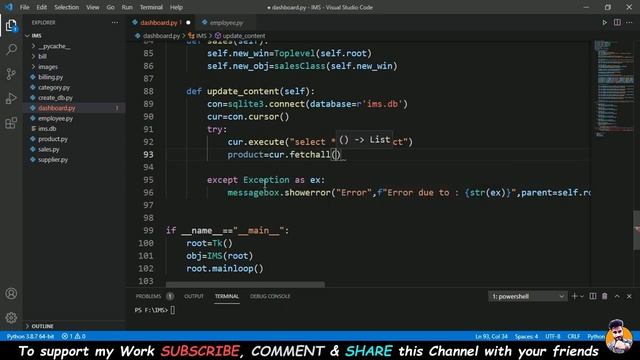
Task: Open the File menu
Action: [x=24, y=7]
